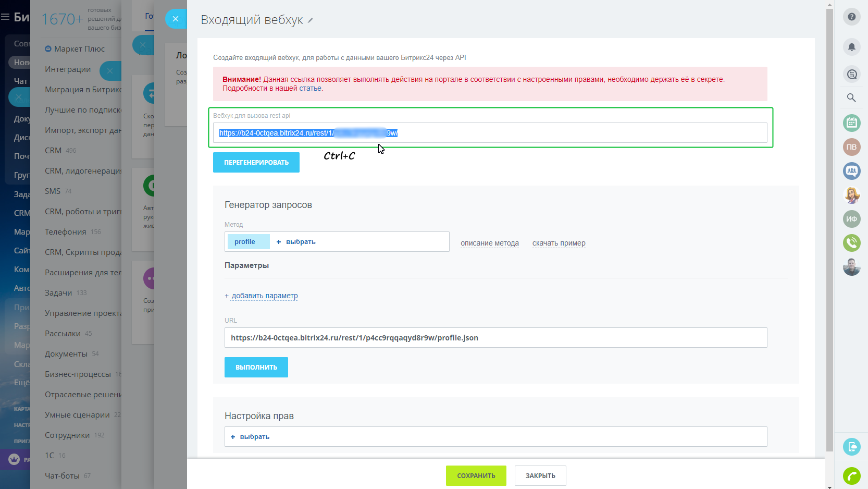
Task: Open notifications bell icon
Action: coord(851,47)
